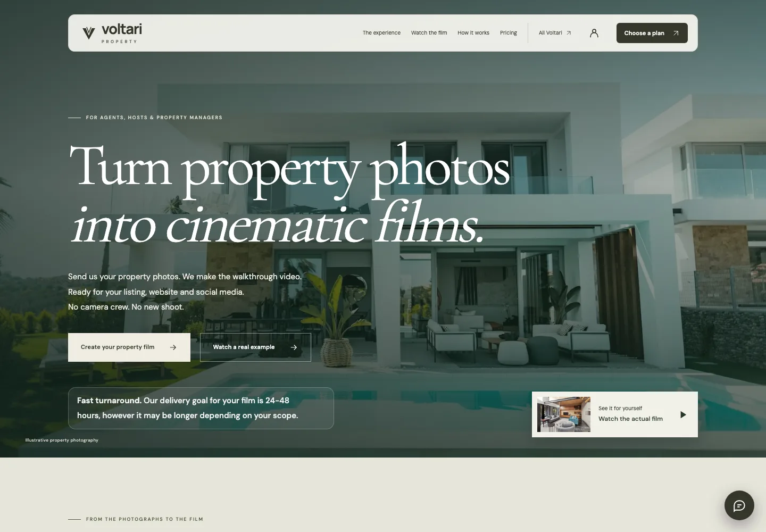Click 'See it for yourself' text

pyautogui.click(x=620, y=409)
